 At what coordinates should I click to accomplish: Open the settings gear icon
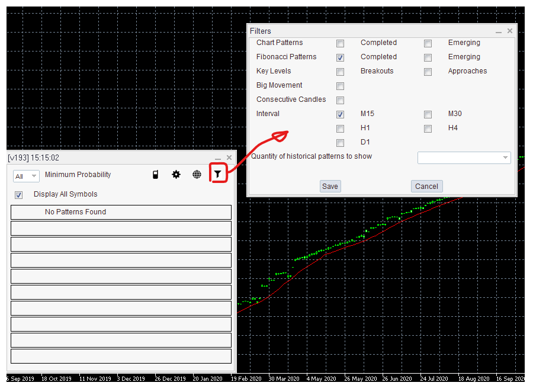(x=176, y=175)
